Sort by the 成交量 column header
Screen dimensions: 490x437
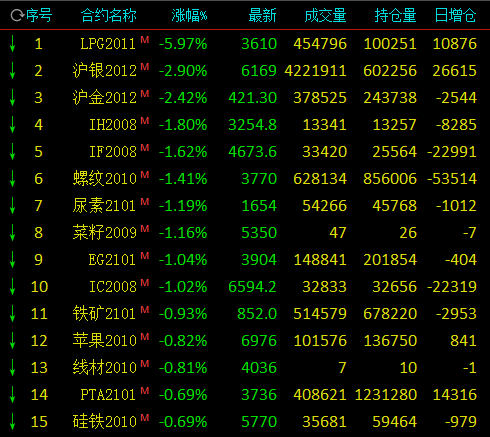coord(325,15)
